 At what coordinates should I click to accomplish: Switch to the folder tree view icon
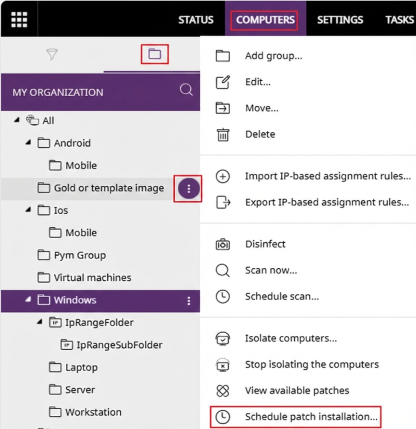click(155, 54)
